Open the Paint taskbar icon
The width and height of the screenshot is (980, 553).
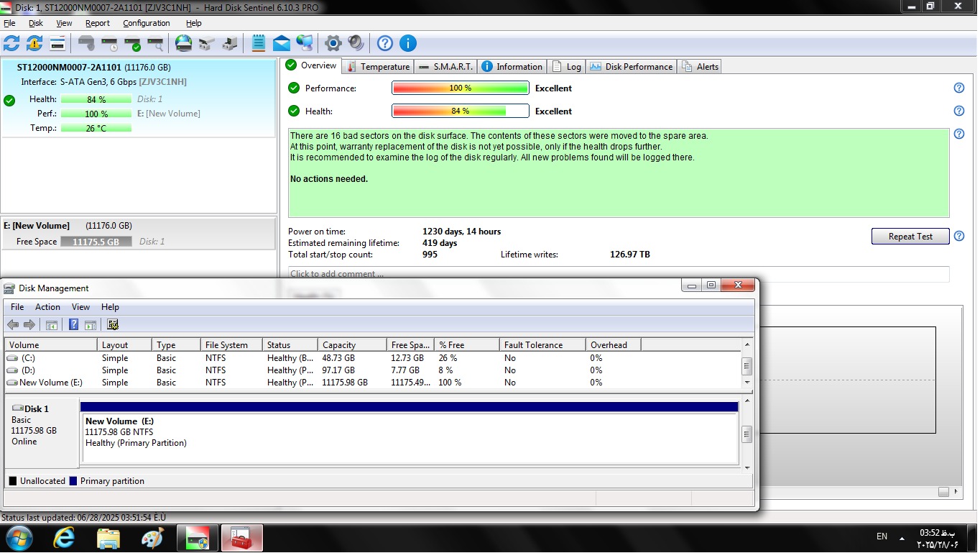coord(153,537)
